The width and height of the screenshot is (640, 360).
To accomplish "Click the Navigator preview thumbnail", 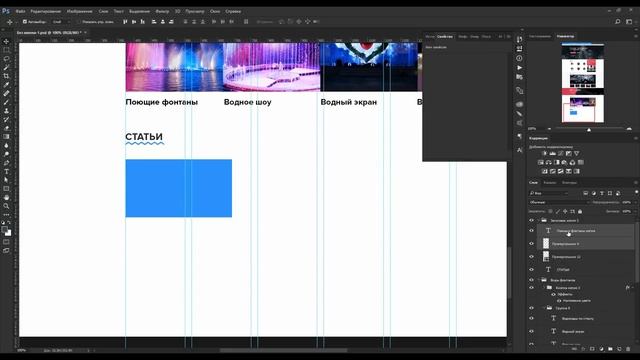I will point(583,83).
